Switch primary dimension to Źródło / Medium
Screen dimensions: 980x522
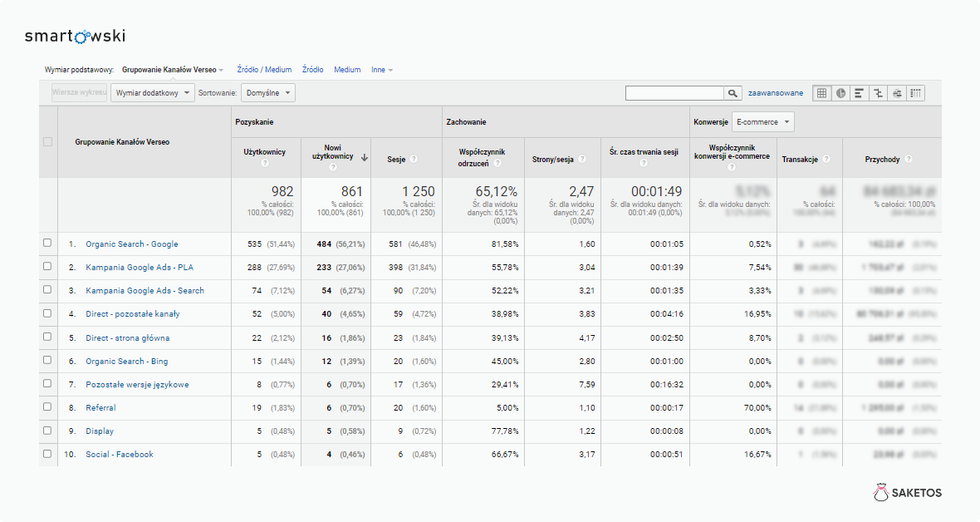[264, 70]
